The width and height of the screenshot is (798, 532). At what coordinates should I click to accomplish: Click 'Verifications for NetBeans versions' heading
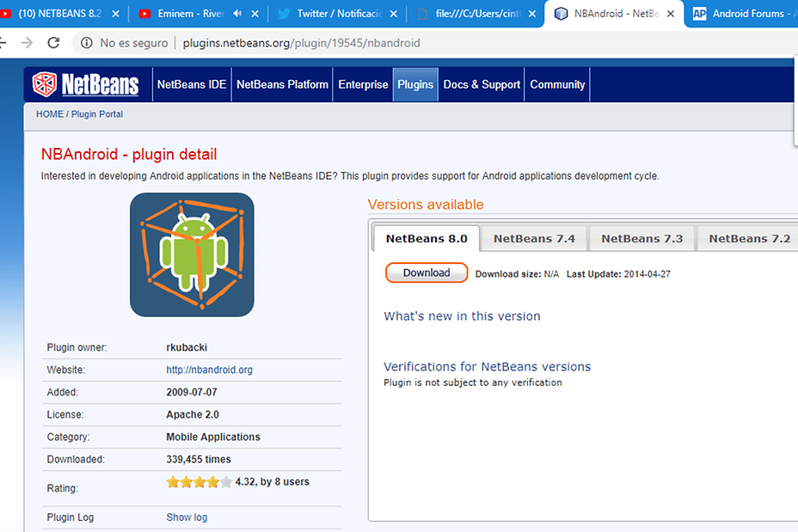click(x=487, y=367)
